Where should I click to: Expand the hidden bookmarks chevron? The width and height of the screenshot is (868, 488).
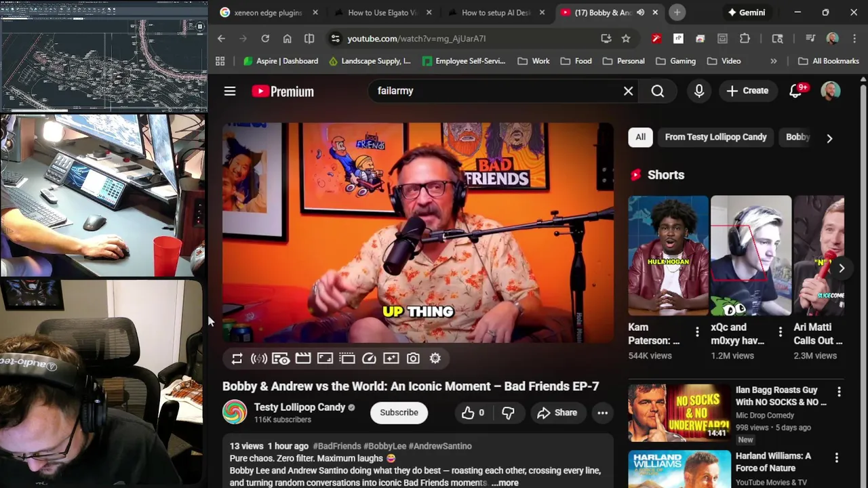[x=773, y=61]
